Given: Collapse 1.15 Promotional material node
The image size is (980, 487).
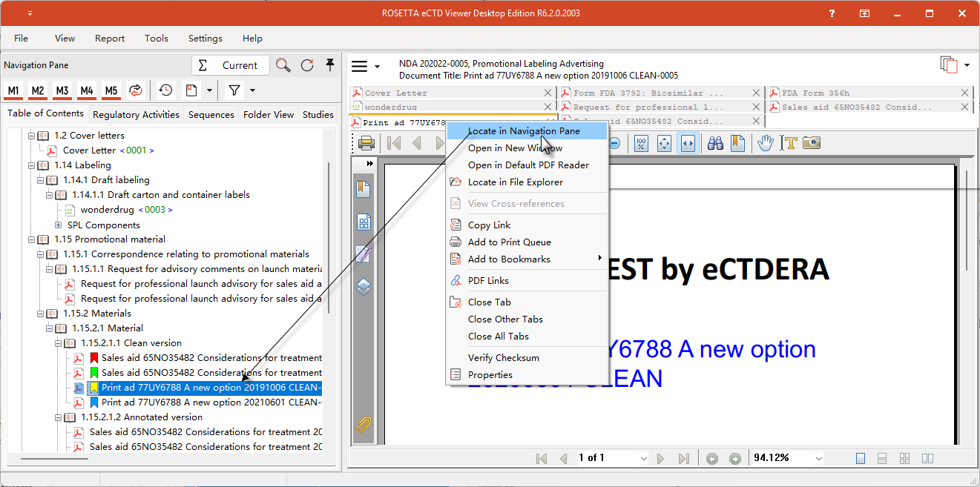Looking at the screenshot, I should click(32, 239).
